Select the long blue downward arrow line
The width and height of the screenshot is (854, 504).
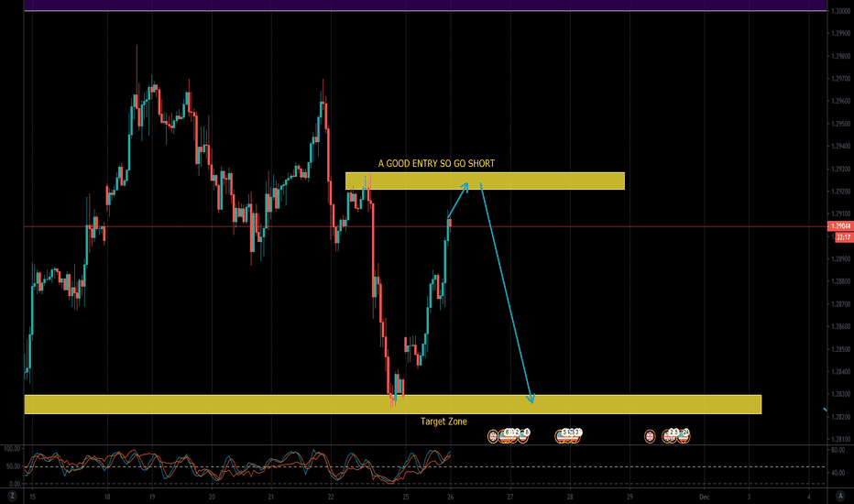tap(506, 293)
